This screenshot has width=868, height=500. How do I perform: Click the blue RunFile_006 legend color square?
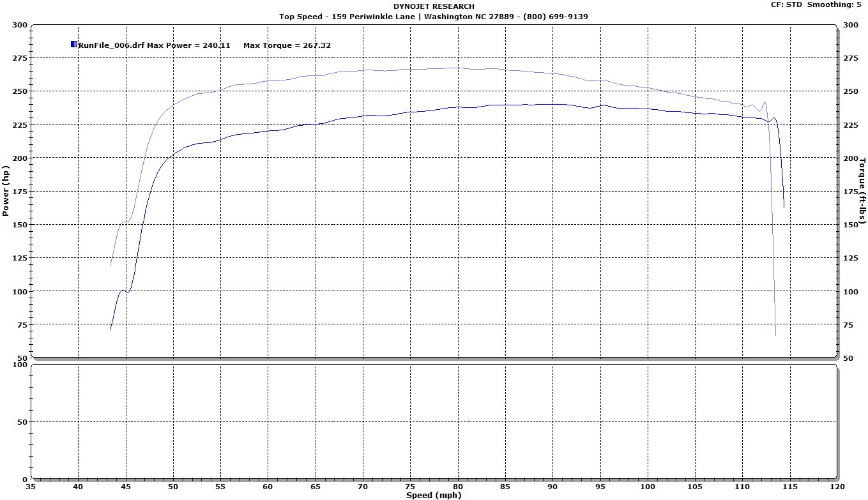[74, 45]
